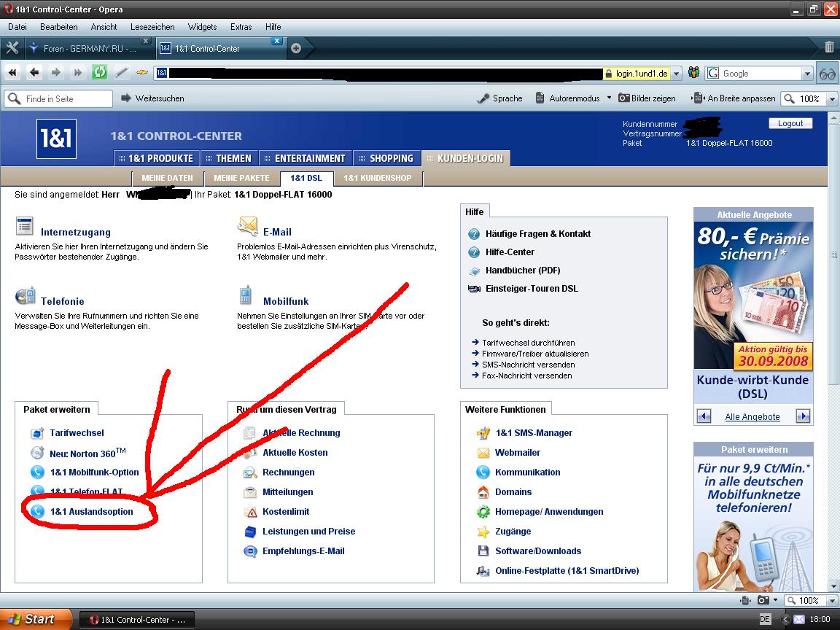This screenshot has width=840, height=630.
Task: Click the Logout button
Action: (x=790, y=123)
